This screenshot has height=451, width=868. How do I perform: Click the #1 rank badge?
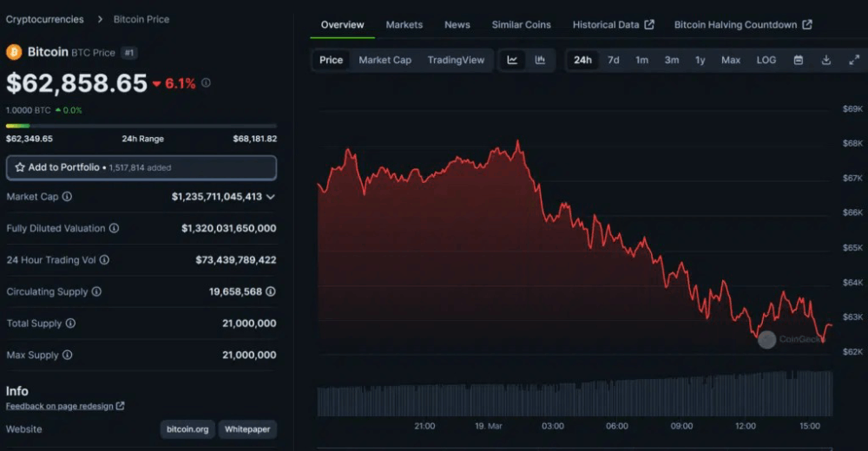tap(129, 53)
